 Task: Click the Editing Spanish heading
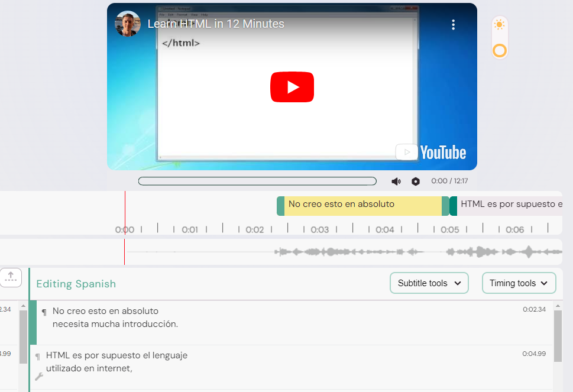[76, 284]
